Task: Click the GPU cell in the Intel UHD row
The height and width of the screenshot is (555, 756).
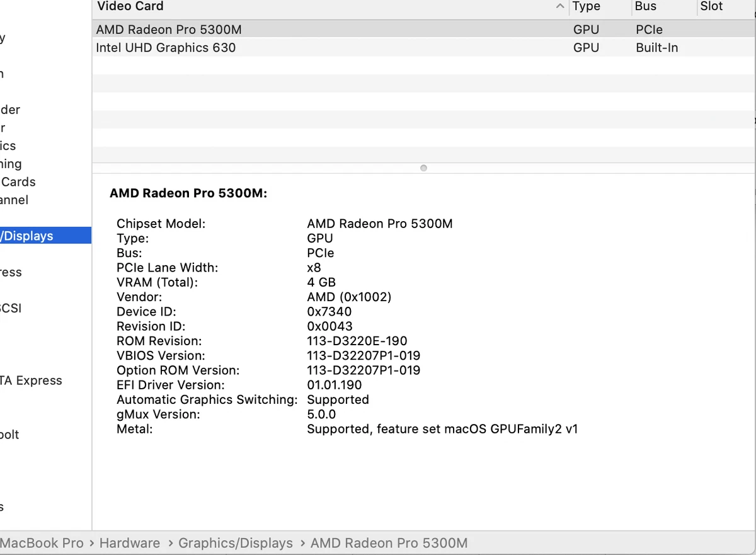Action: tap(586, 48)
